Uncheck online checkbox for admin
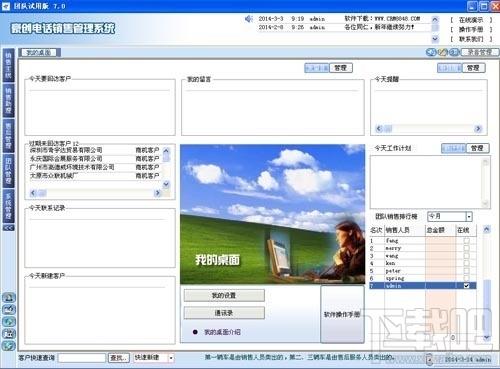This screenshot has width=500, height=369. 466,286
